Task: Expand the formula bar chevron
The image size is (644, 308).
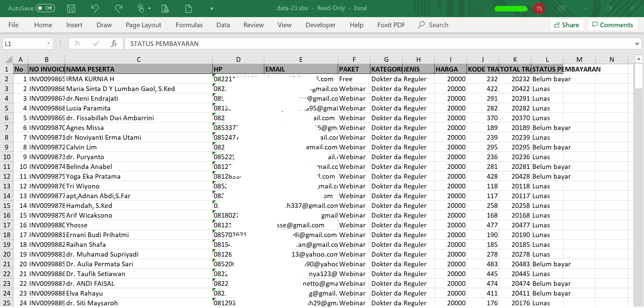Action: click(x=637, y=44)
